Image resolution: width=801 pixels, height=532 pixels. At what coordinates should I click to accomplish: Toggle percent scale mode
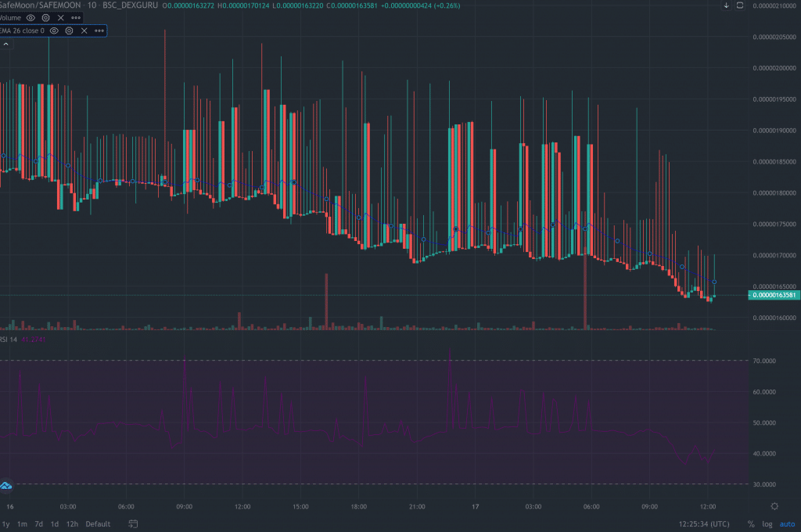pos(751,524)
